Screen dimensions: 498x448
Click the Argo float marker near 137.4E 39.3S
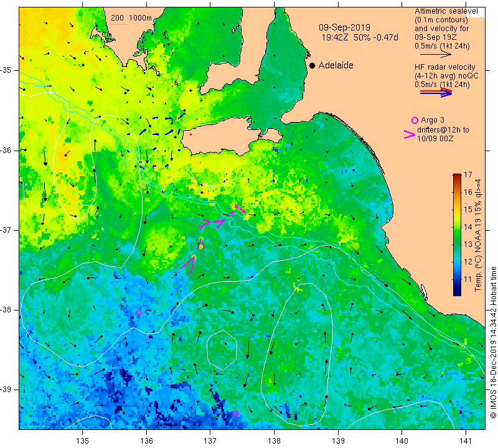[x=236, y=413]
